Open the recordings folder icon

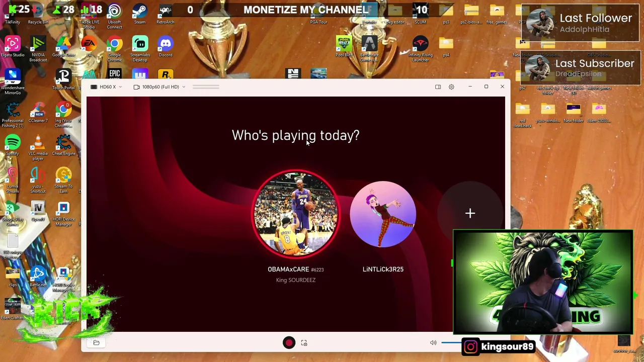pyautogui.click(x=96, y=343)
